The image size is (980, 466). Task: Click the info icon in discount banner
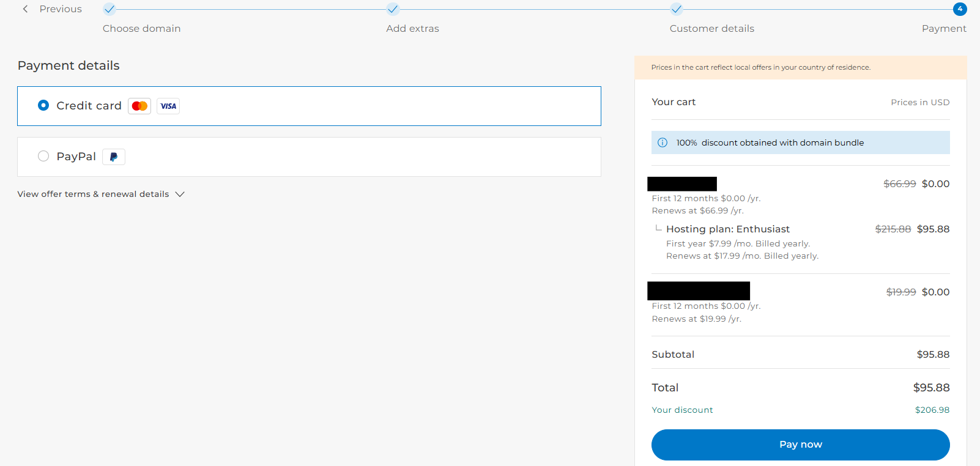(663, 142)
